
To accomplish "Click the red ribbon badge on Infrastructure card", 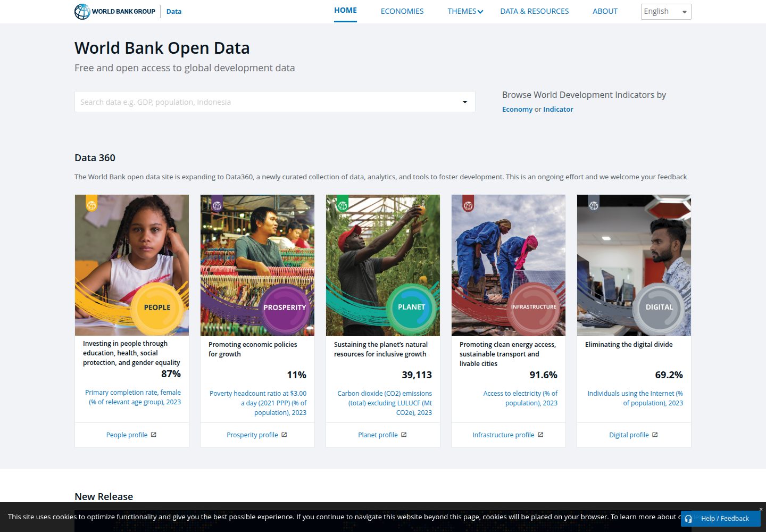I will click(468, 204).
